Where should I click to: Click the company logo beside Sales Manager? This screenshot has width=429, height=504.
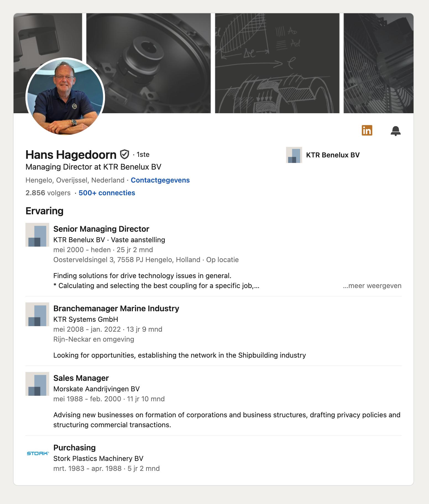(37, 384)
